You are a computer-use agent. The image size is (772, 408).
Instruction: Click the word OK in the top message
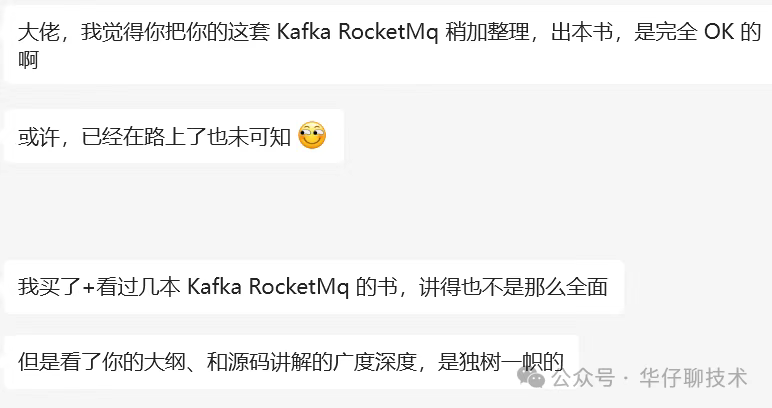pyautogui.click(x=719, y=32)
